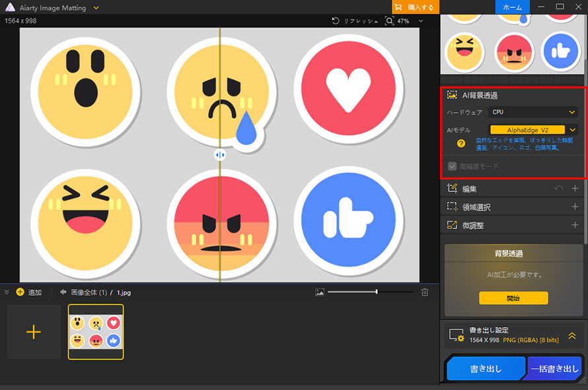The height and width of the screenshot is (390, 588).
Task: Click the PNG (RGBA) [8 bits] format text
Action: 531,340
